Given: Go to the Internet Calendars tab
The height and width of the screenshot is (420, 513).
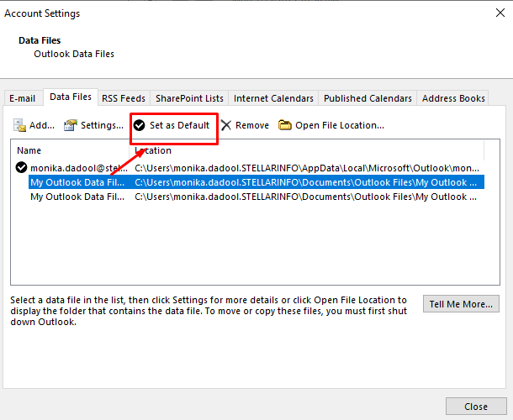Looking at the screenshot, I should [x=273, y=98].
